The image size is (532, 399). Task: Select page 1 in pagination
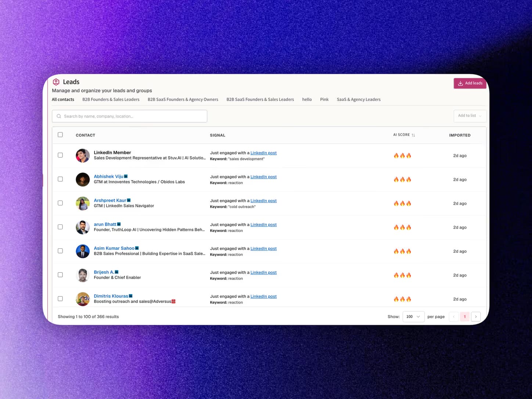(465, 316)
